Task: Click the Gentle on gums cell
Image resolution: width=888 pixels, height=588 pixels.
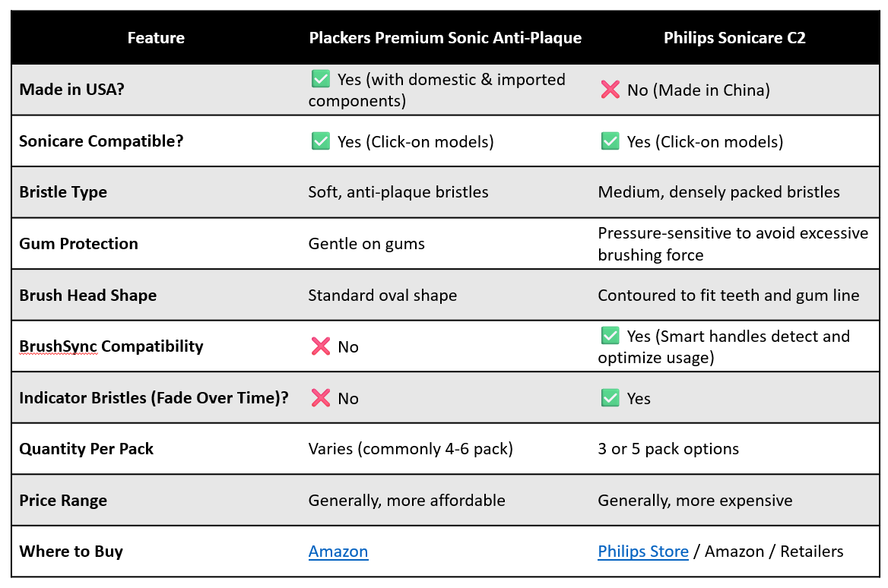Action: (x=366, y=244)
